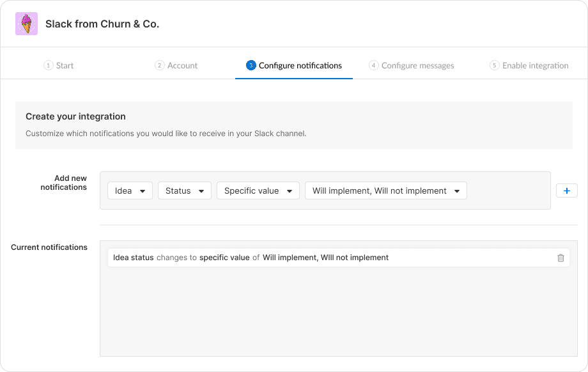Screen dimensions: 588x372
Task: Select the Configure notifications tab
Action: tap(294, 65)
